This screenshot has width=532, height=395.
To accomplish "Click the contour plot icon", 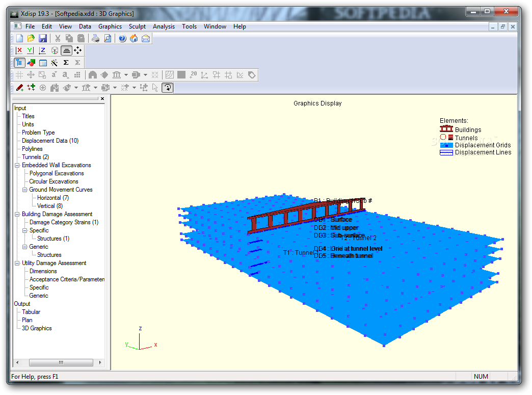I will pos(169,75).
